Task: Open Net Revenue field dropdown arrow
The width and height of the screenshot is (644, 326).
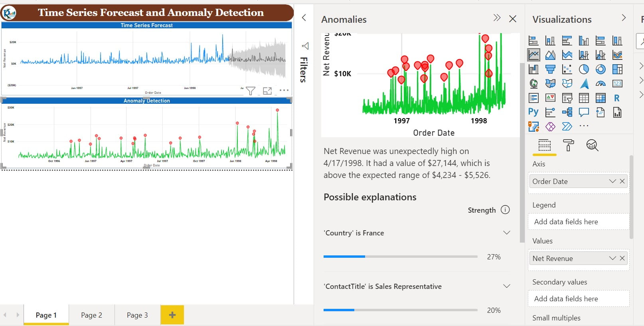Action: [x=612, y=258]
